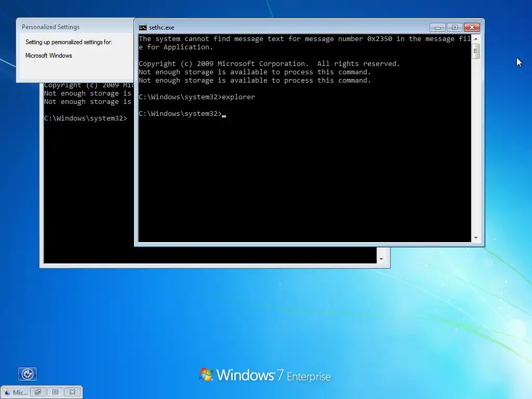
Task: Click the sethc.exe scrollbar up arrow
Action: [476, 39]
